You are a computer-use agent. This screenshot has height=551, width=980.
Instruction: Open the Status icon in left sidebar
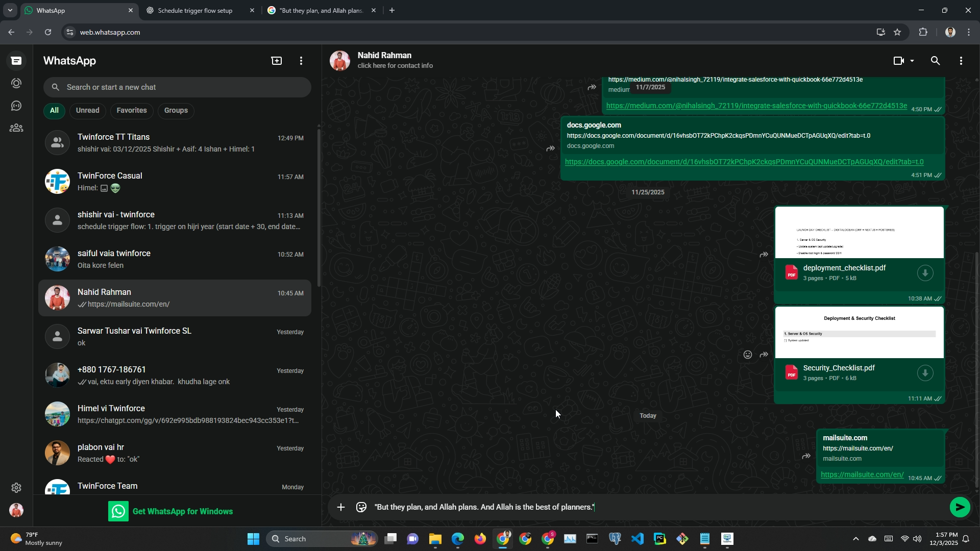[16, 83]
